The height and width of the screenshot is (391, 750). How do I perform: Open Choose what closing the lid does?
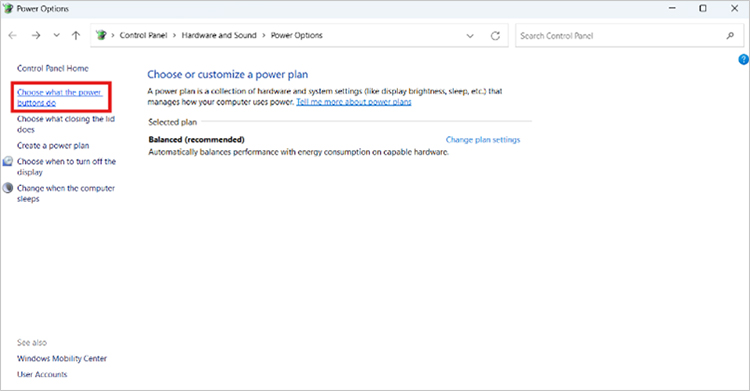point(66,124)
